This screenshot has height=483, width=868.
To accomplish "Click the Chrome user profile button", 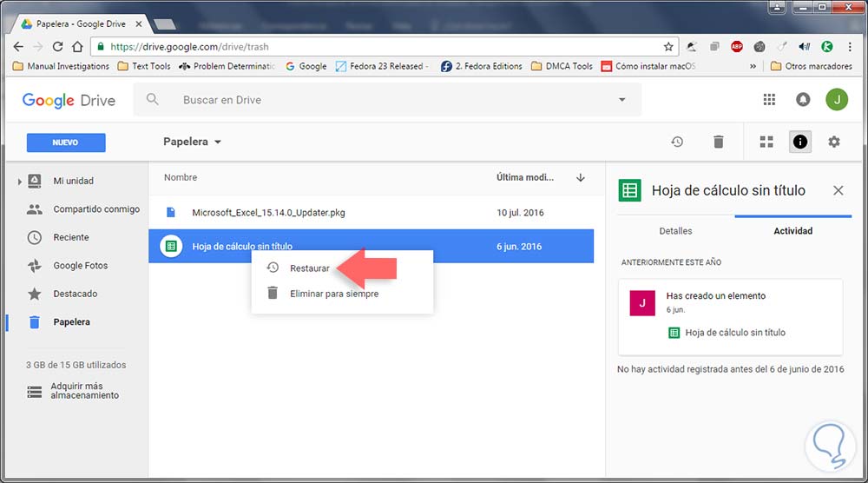I will 777,7.
